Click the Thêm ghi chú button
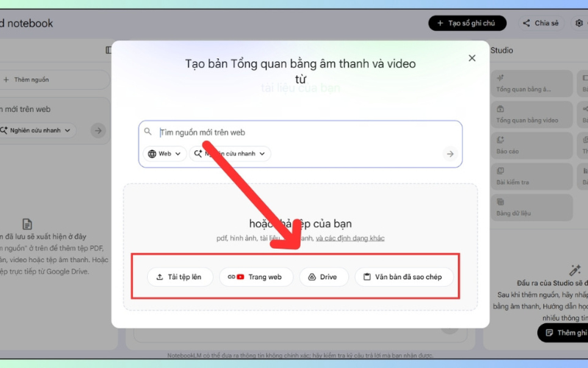 click(x=562, y=333)
